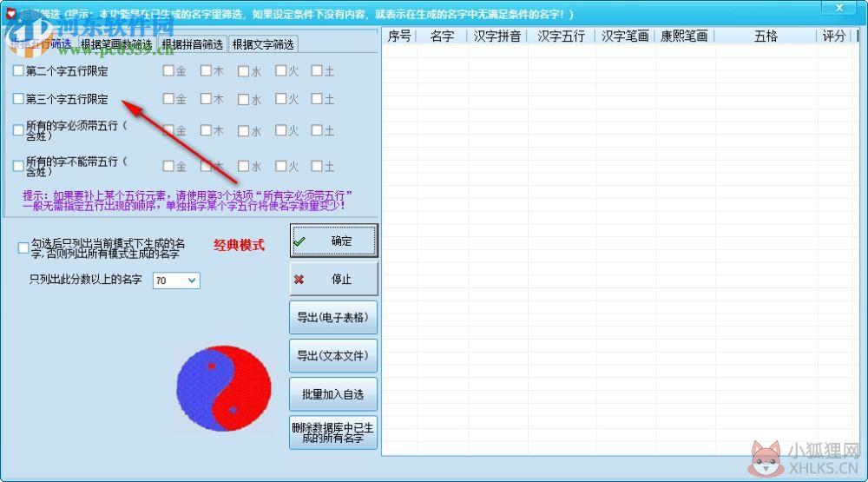Check 土 in 第三个字五行限定 row
The image size is (868, 482).
click(x=317, y=99)
